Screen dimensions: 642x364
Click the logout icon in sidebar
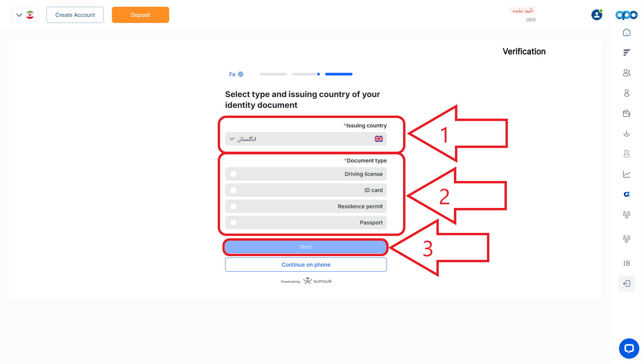(626, 283)
